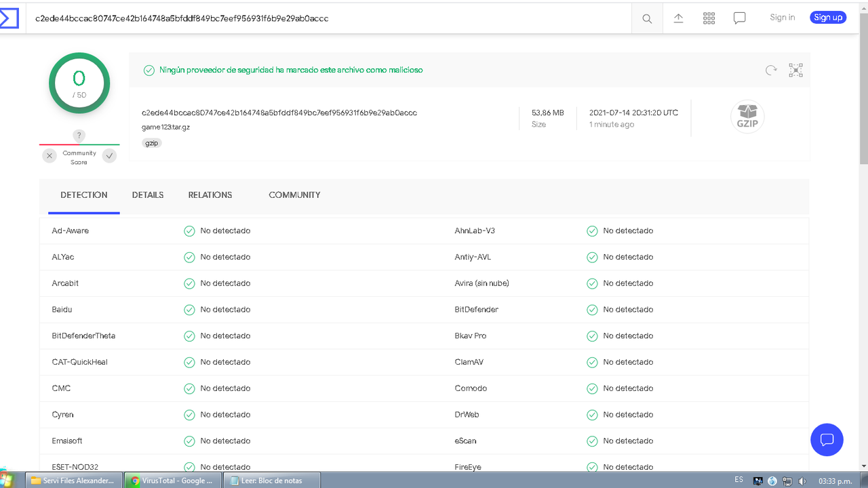Click the CAT-QuickHeal engine name
Screen dimensions: 868x488
79,362
